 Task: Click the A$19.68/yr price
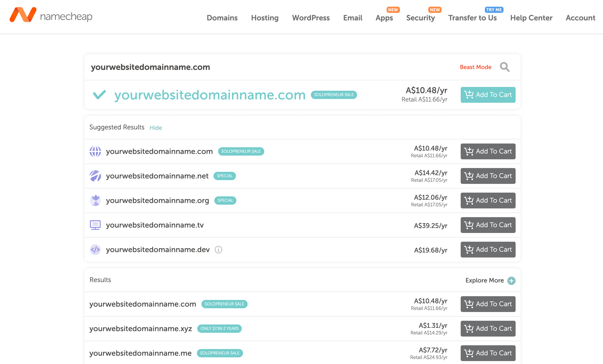[x=431, y=250]
